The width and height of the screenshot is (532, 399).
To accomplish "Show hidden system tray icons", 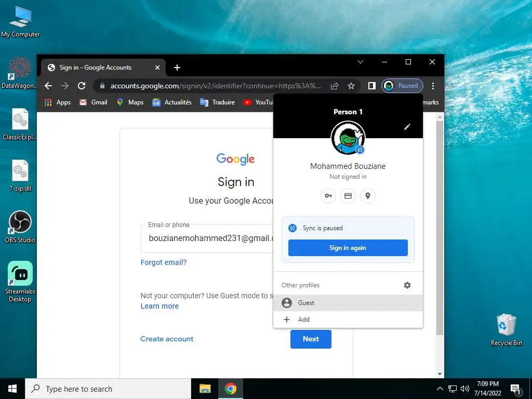I will tap(440, 389).
